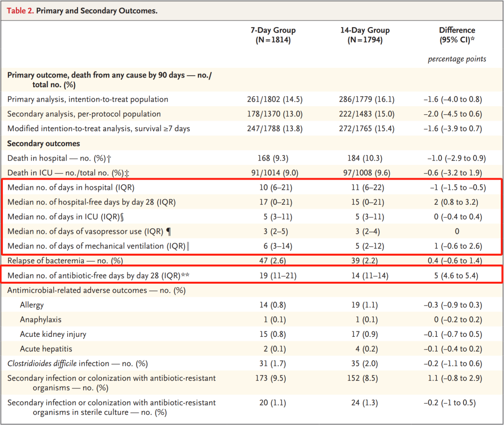Select the value '3 (2–5)'
The height and width of the screenshot is (425, 504).
coord(275,231)
